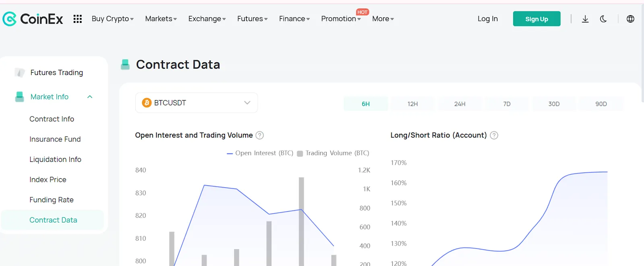The image size is (644, 266).
Task: Click the Contract Data page title
Action: 178,64
